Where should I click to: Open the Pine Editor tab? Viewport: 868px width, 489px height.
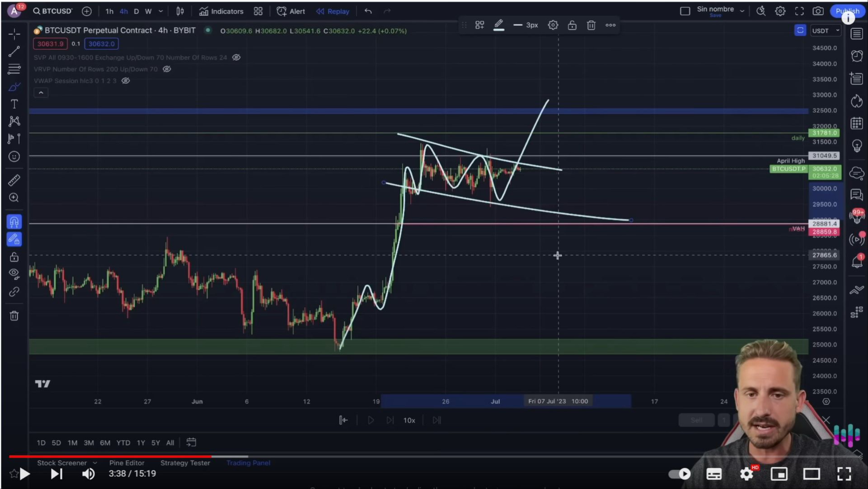click(x=127, y=463)
